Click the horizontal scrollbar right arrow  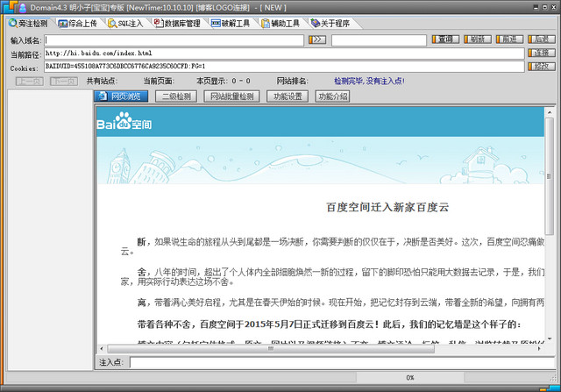pos(539,348)
